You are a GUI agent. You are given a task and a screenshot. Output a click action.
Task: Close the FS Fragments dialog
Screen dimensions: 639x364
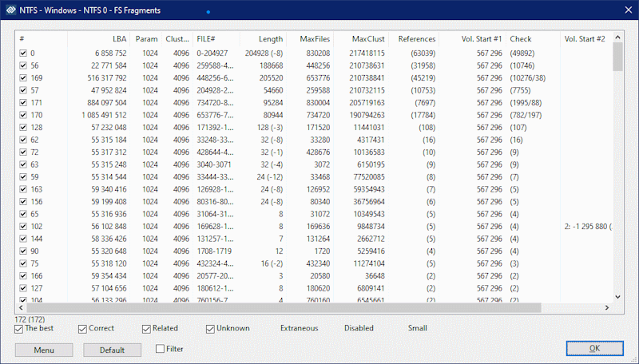point(629,10)
